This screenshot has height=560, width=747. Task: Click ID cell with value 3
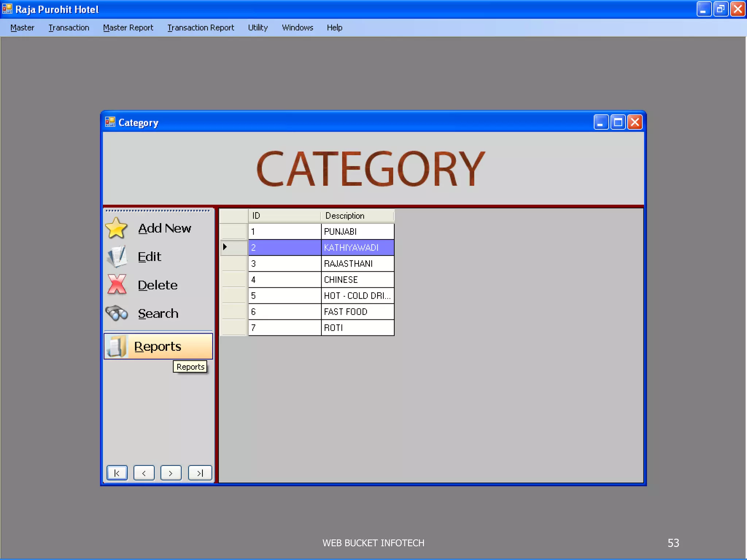pos(285,264)
